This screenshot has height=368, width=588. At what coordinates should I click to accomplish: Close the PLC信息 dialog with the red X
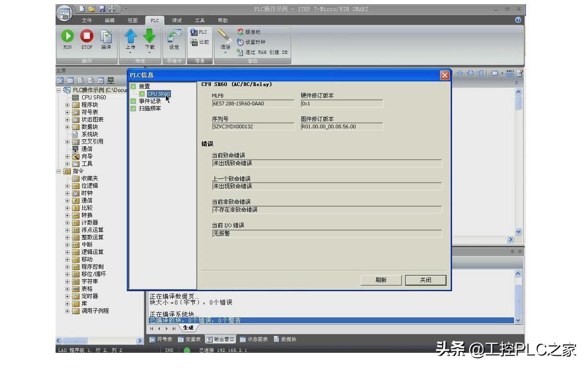click(x=445, y=75)
